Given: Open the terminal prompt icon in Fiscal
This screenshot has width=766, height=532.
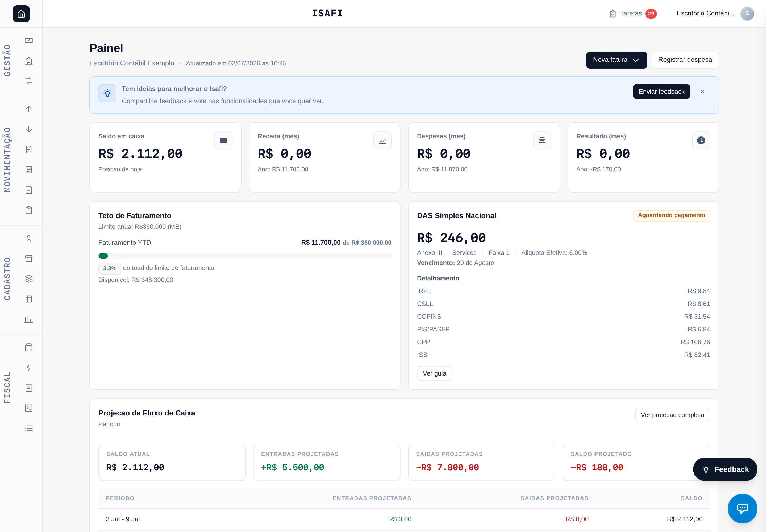Looking at the screenshot, I should coord(29,408).
